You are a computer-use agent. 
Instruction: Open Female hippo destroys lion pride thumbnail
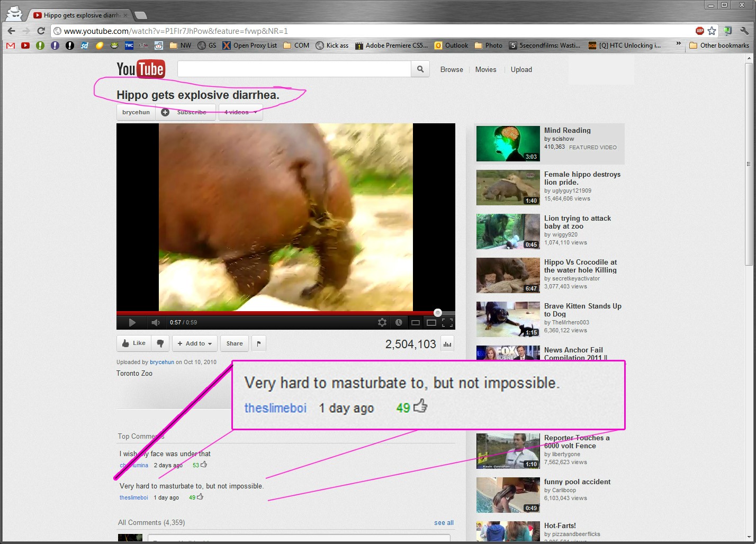[x=508, y=187]
